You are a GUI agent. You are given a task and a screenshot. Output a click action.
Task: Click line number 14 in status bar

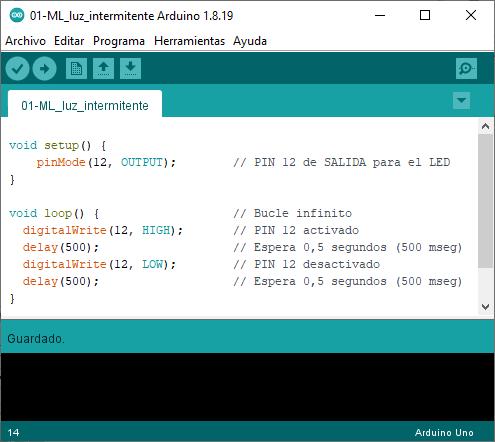click(13, 433)
